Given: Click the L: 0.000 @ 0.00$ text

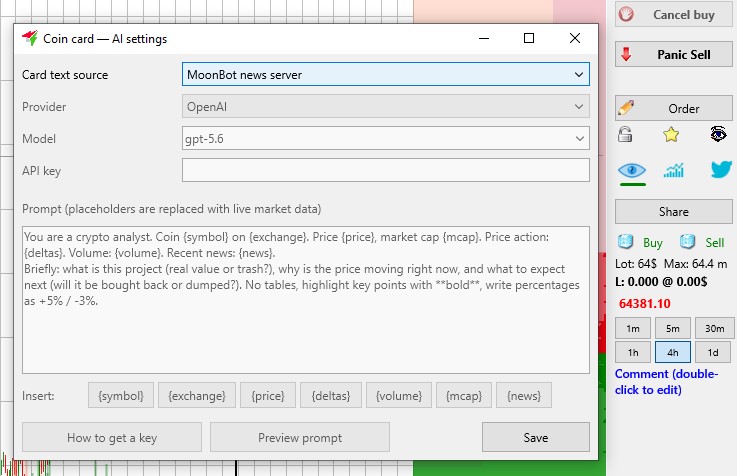Looking at the screenshot, I should [661, 282].
